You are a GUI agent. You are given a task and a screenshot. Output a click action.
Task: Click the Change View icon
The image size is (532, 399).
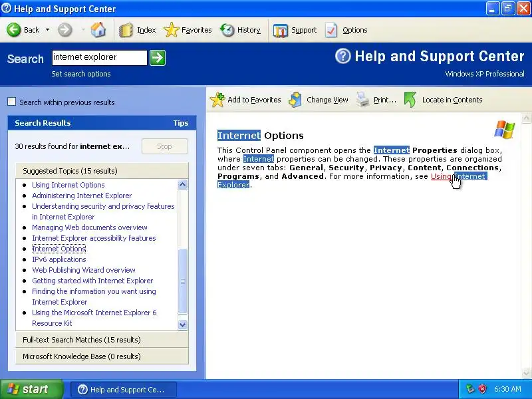[295, 100]
